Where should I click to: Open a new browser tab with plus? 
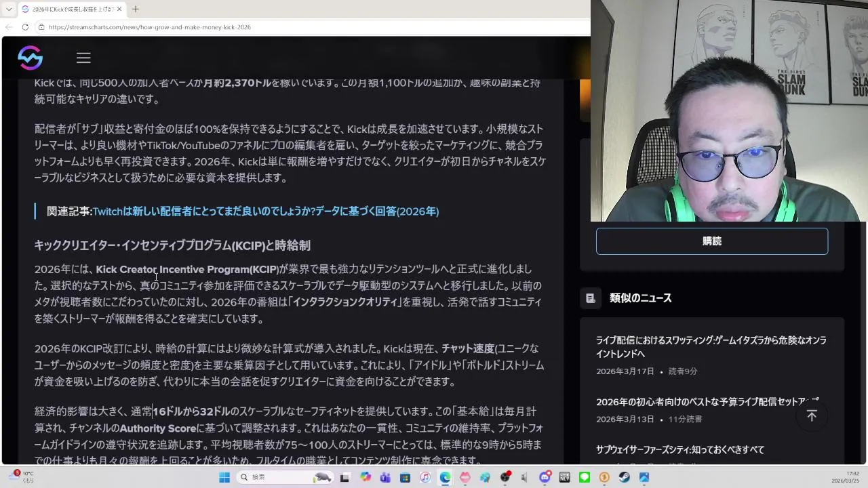[135, 9]
